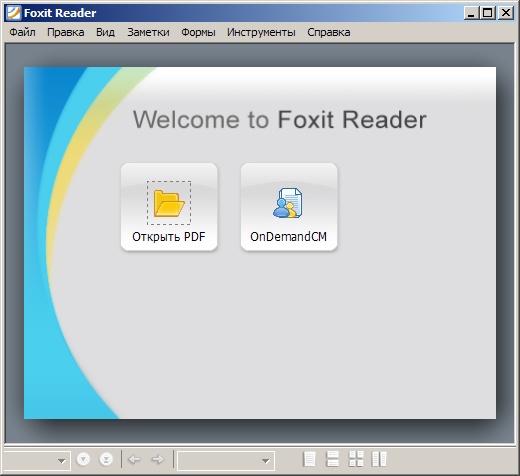Screen dimensions: 520x476
Task: Open the Заметки menu
Action: (x=148, y=32)
